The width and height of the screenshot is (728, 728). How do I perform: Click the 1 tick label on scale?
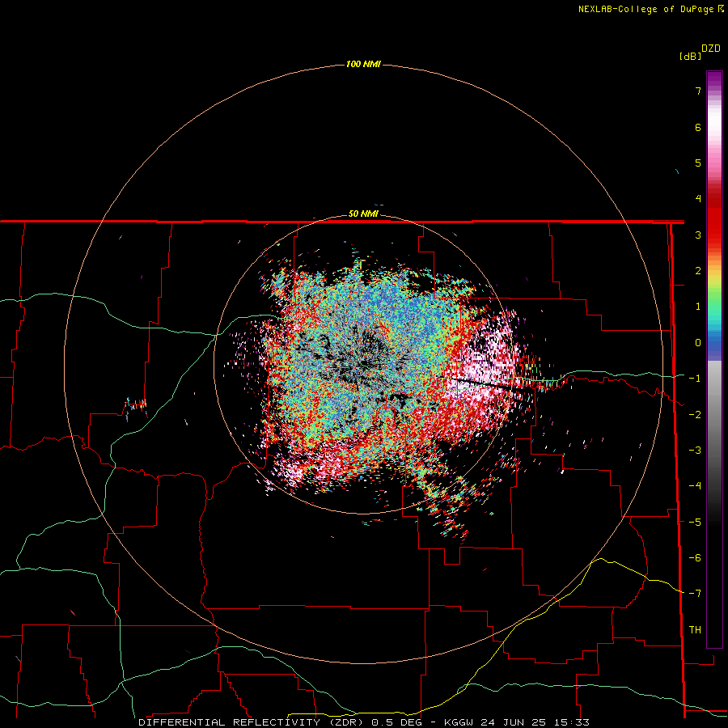(x=698, y=307)
